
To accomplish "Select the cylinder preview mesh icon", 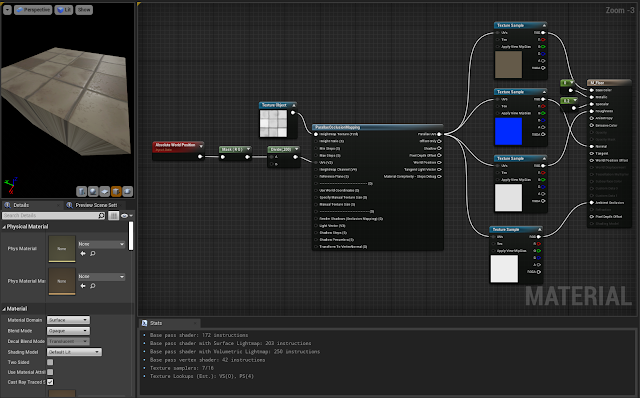I will pos(82,191).
